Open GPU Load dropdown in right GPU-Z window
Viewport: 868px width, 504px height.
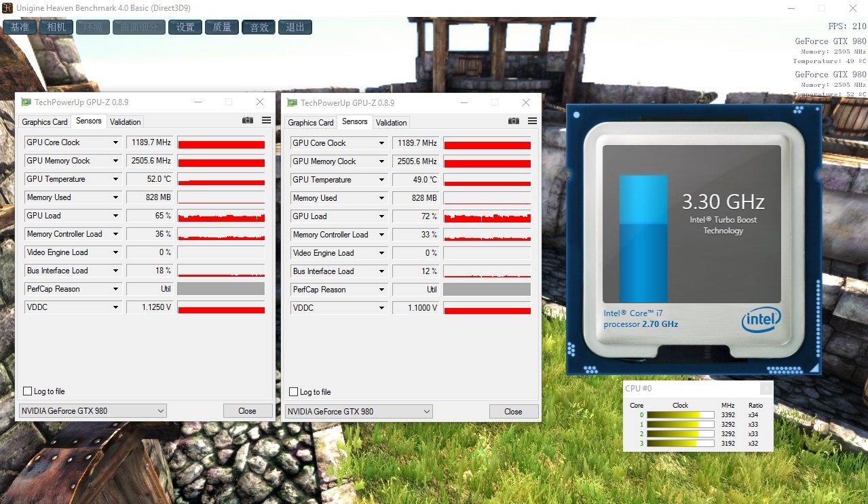[x=382, y=216]
